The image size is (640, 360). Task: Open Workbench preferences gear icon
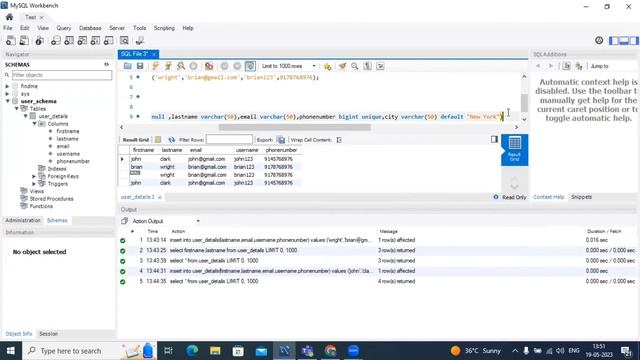[599, 40]
